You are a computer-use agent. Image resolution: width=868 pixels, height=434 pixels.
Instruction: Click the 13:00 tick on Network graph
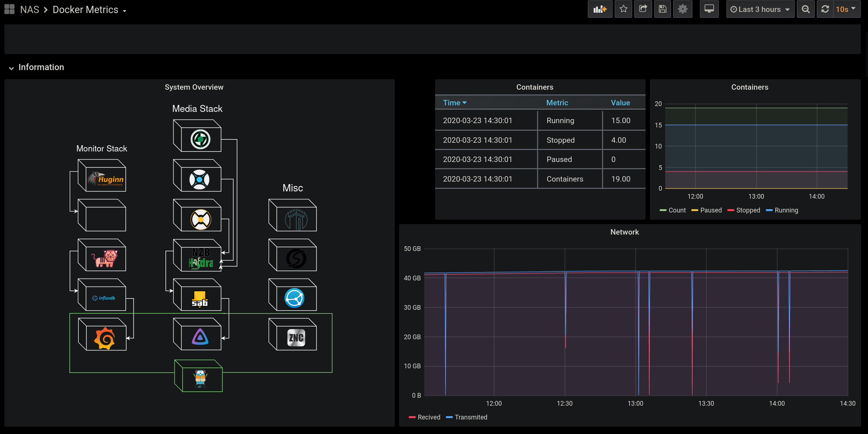tap(635, 403)
